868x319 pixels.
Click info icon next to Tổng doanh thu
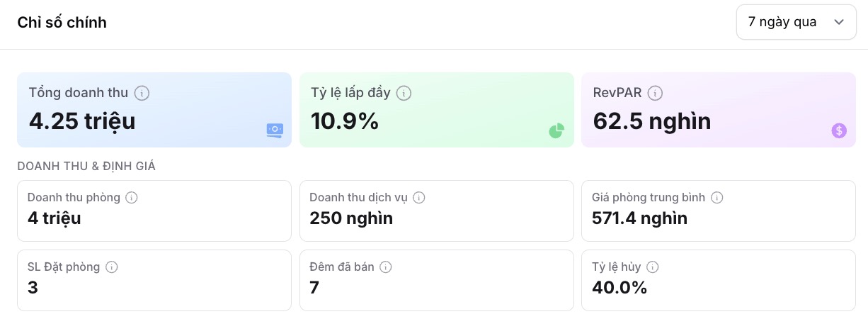pos(142,93)
